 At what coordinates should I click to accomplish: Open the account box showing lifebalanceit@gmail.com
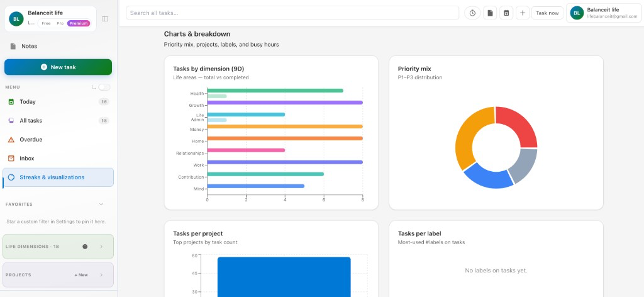[x=604, y=13]
